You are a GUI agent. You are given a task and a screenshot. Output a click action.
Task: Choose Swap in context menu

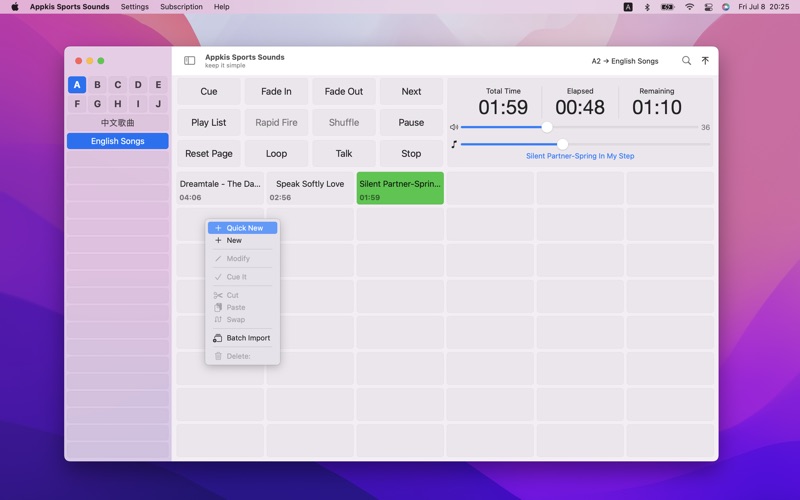point(242,320)
